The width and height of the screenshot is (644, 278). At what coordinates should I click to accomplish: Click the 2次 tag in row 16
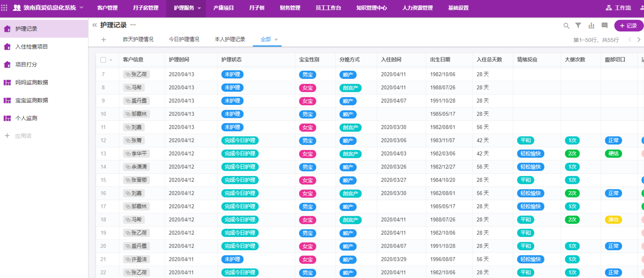[x=572, y=193]
